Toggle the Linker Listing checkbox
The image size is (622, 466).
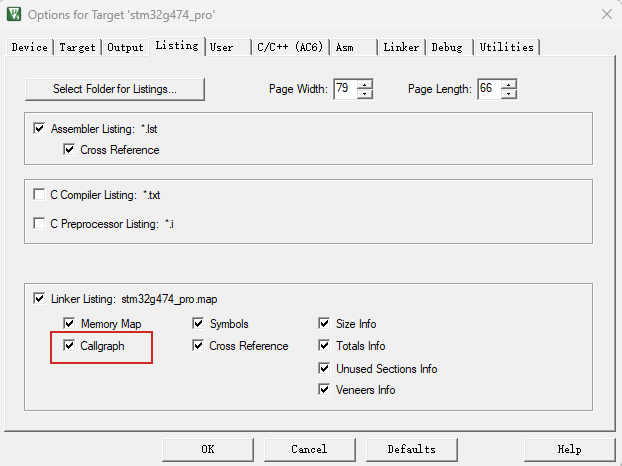coord(39,299)
